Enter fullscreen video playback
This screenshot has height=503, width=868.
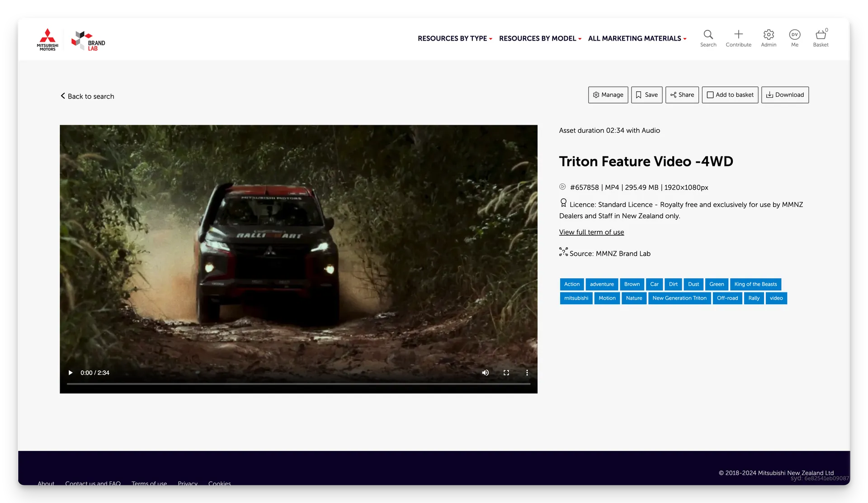506,372
